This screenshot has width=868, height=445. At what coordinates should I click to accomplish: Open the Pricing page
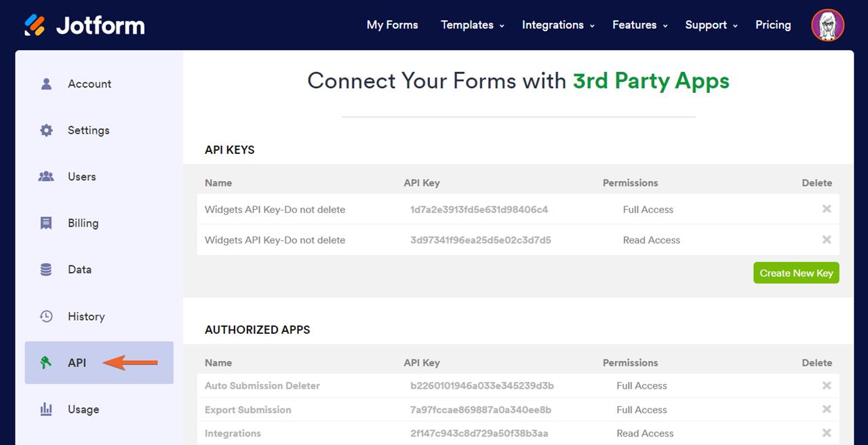tap(773, 25)
